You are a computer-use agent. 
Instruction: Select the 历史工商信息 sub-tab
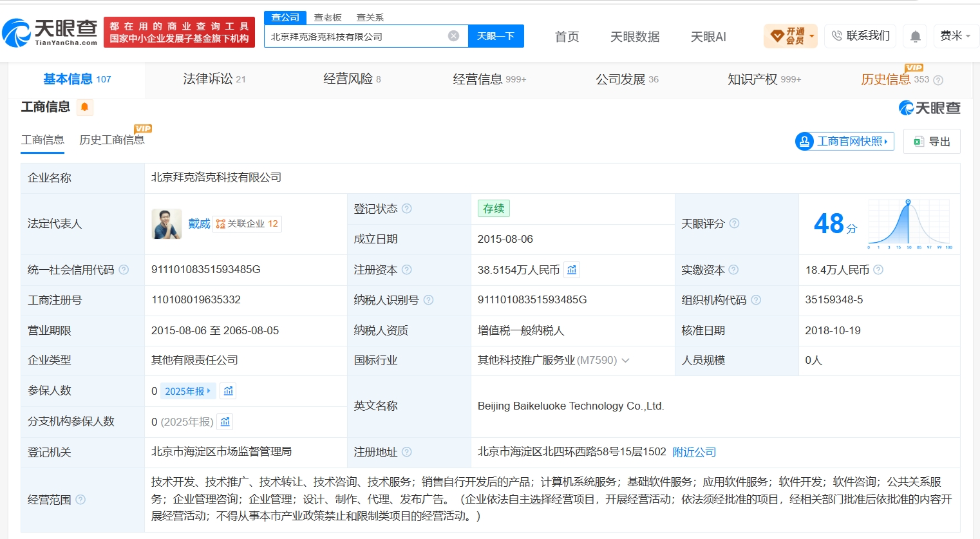coord(111,140)
